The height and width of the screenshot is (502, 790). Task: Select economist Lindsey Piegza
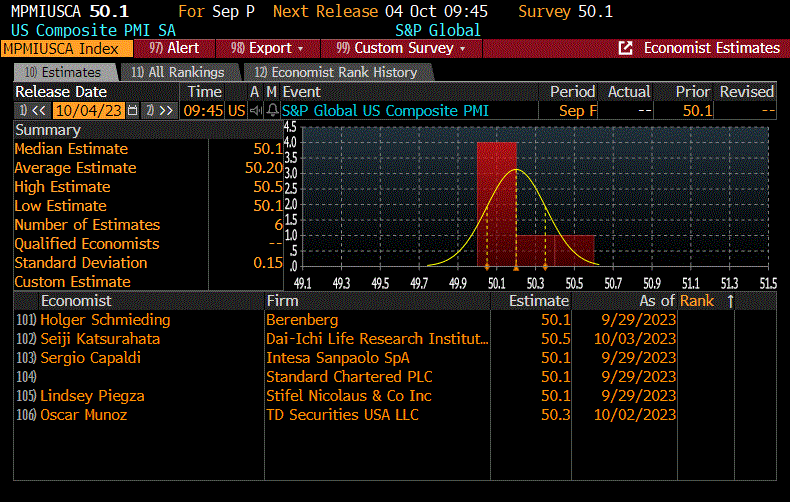(92, 396)
